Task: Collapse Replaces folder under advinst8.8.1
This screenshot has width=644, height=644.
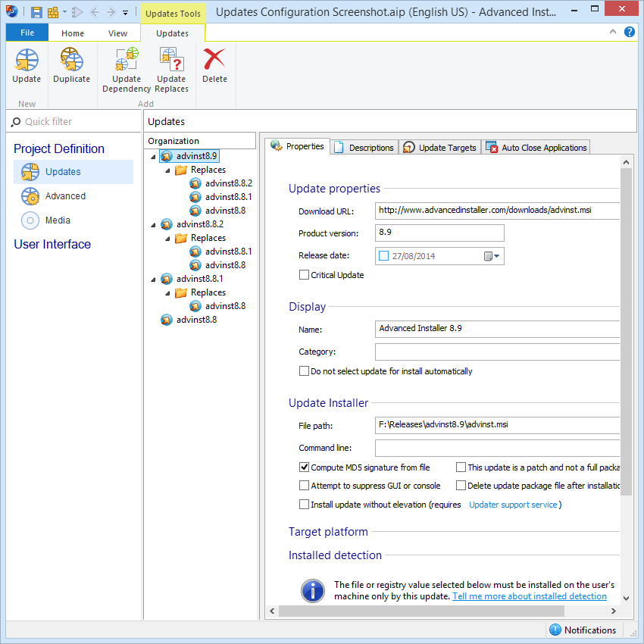Action: pos(167,293)
